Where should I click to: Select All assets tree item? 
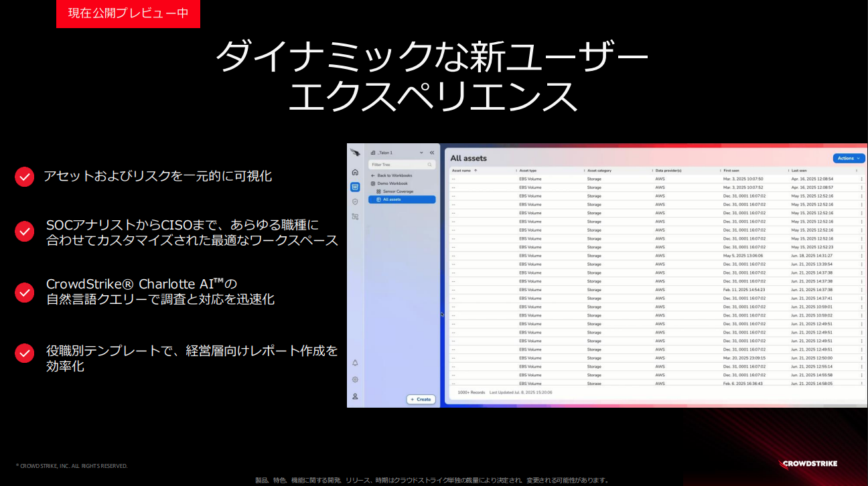392,199
